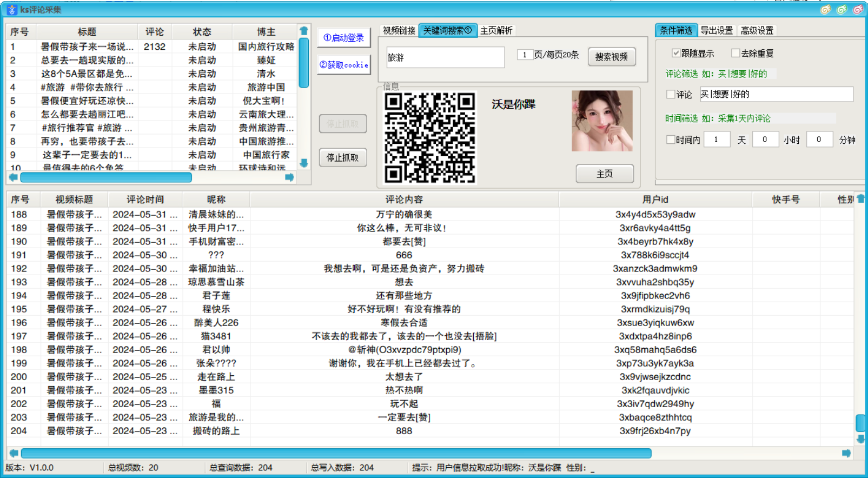Click comment 玩不起 in row 202
Image resolution: width=868 pixels, height=478 pixels.
[x=404, y=404]
